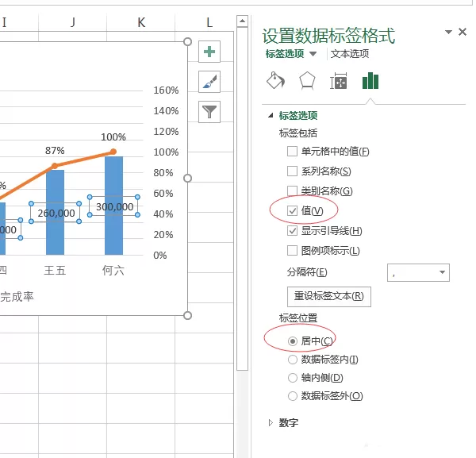Click the 0% secondary axis label
The image size is (476, 458).
tap(160, 256)
